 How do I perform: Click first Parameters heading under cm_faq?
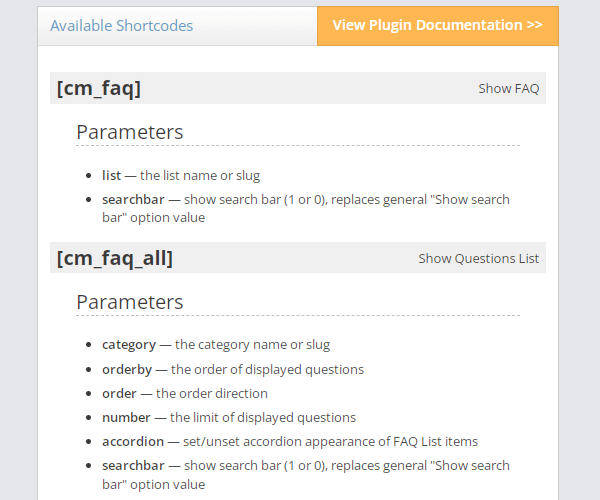pyautogui.click(x=130, y=132)
